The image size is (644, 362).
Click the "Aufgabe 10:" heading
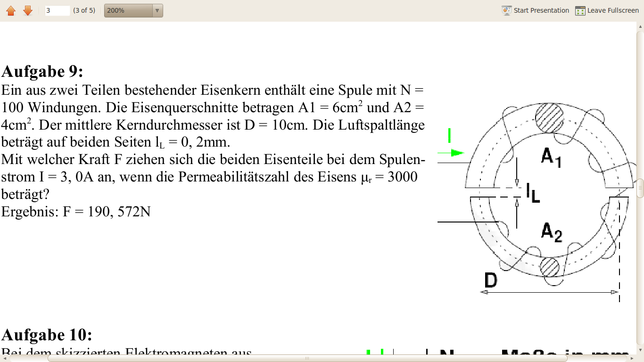pyautogui.click(x=47, y=335)
